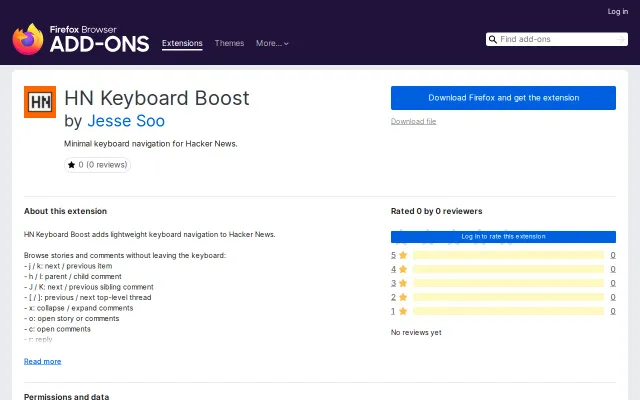The height and width of the screenshot is (400, 640).
Task: Click the 4-star rating row star
Action: [403, 269]
